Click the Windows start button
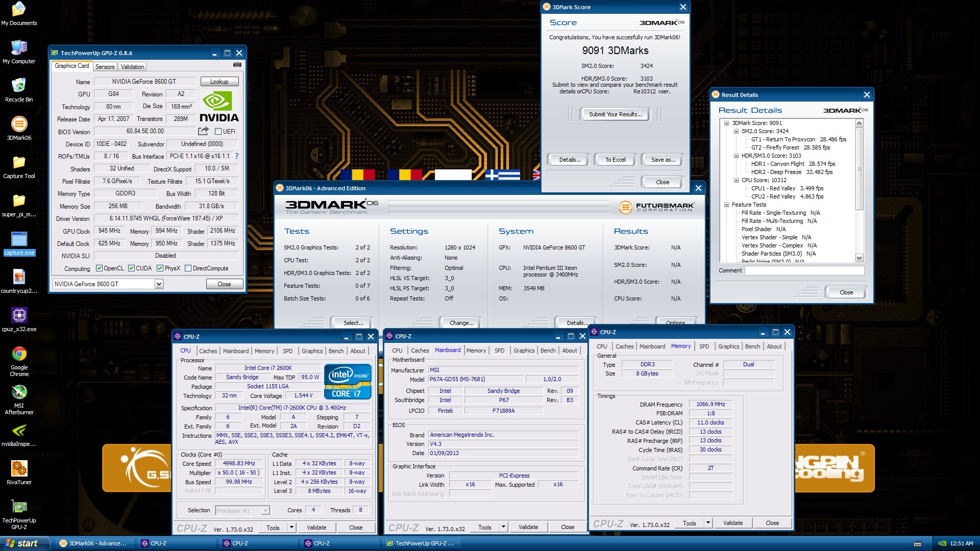The height and width of the screenshot is (551, 980). (24, 543)
